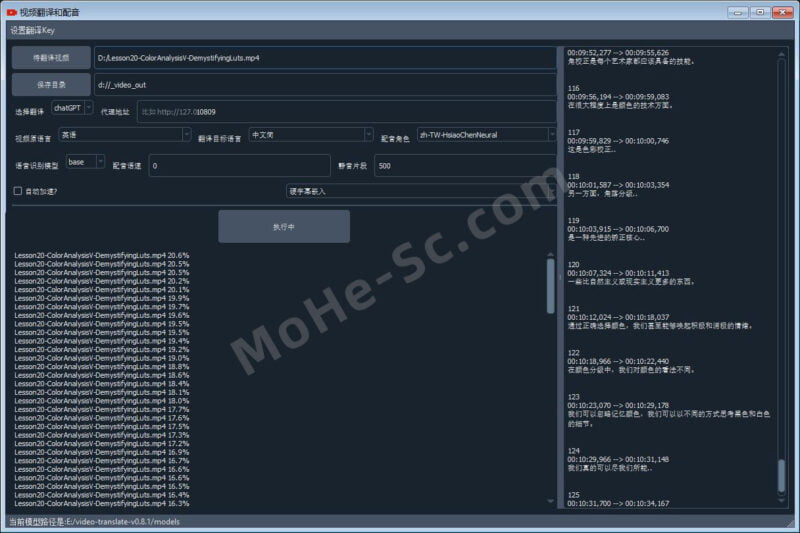The height and width of the screenshot is (533, 800).
Task: Click the 保存目录 button
Action: pyautogui.click(x=51, y=85)
